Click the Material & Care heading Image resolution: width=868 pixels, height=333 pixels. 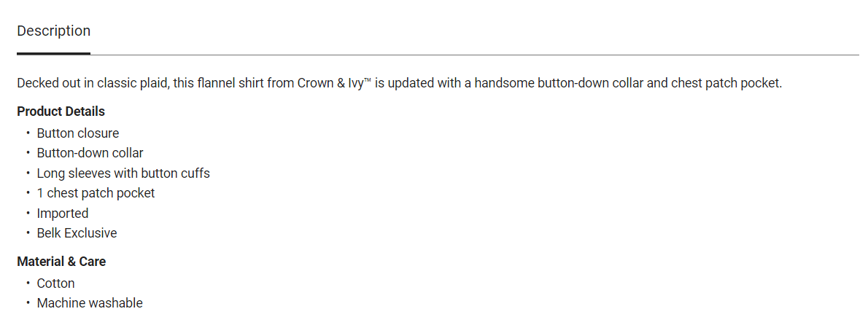click(x=61, y=262)
